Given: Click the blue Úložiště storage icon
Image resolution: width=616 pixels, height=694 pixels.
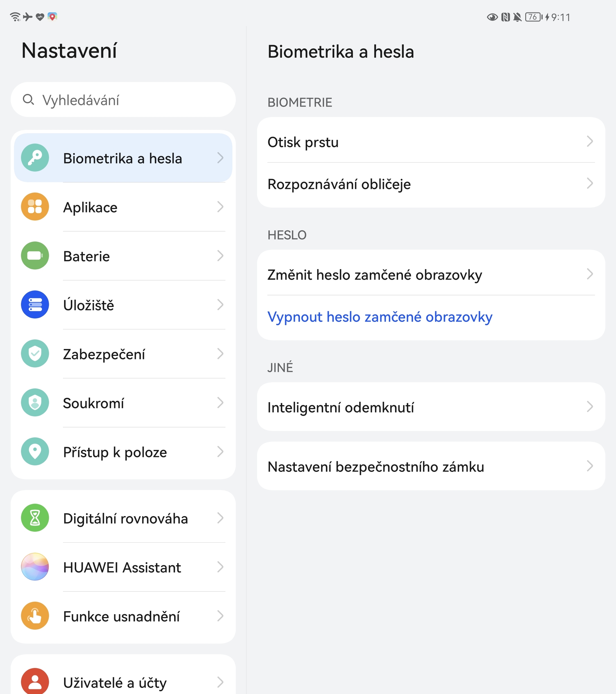Looking at the screenshot, I should point(35,305).
